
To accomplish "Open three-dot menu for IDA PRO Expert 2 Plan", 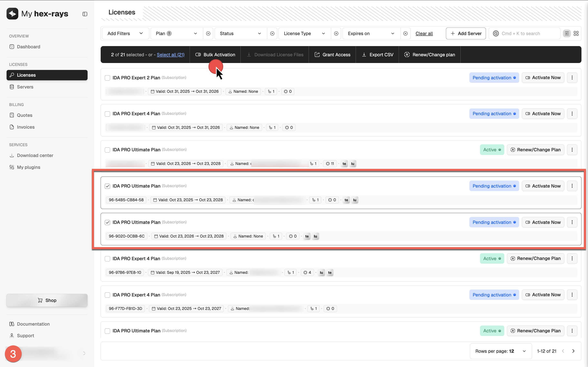I will (x=572, y=78).
